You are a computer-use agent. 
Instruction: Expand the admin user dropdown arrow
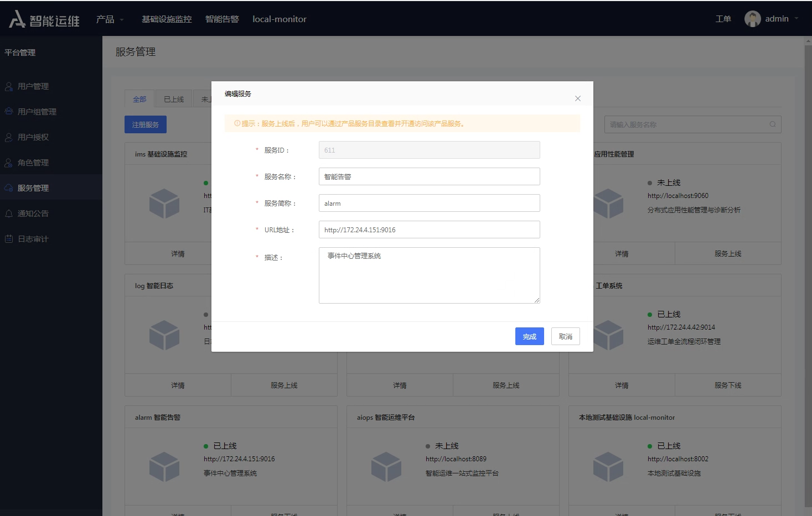tap(797, 18)
